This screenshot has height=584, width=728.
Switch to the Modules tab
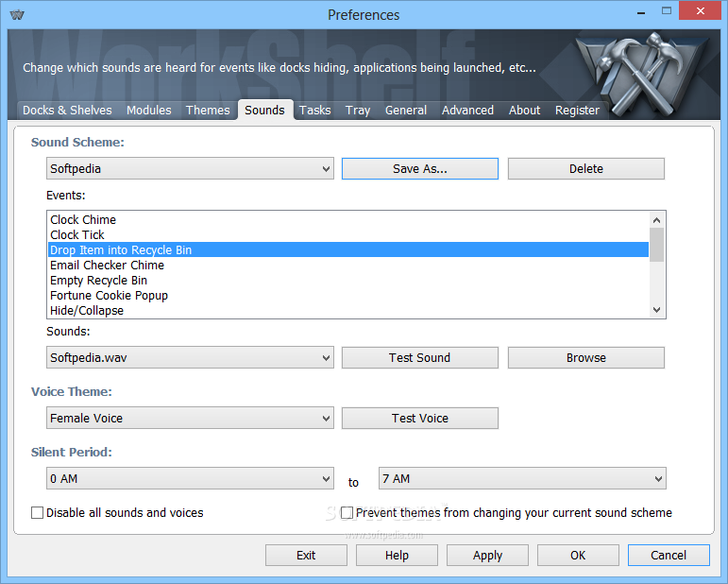click(x=149, y=111)
